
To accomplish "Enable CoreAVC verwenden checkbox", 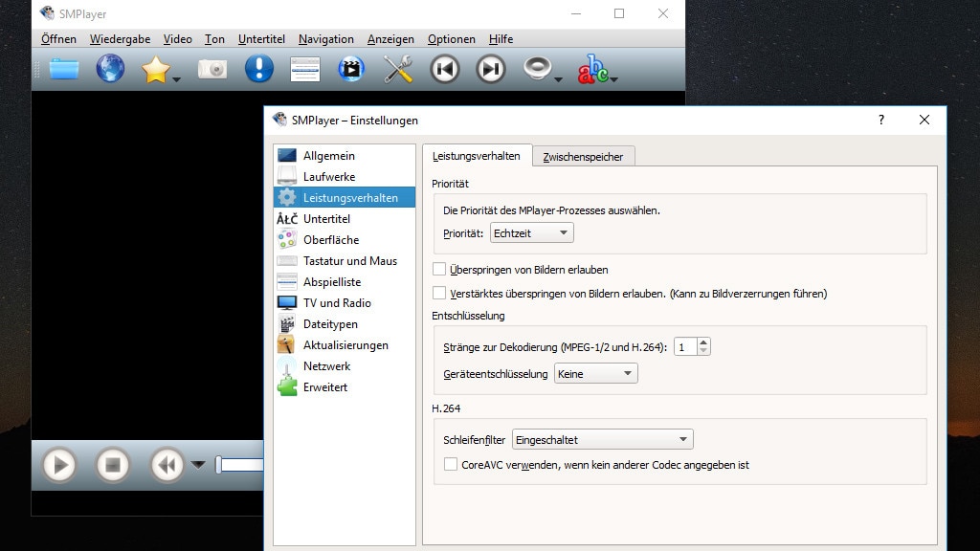I will 451,464.
